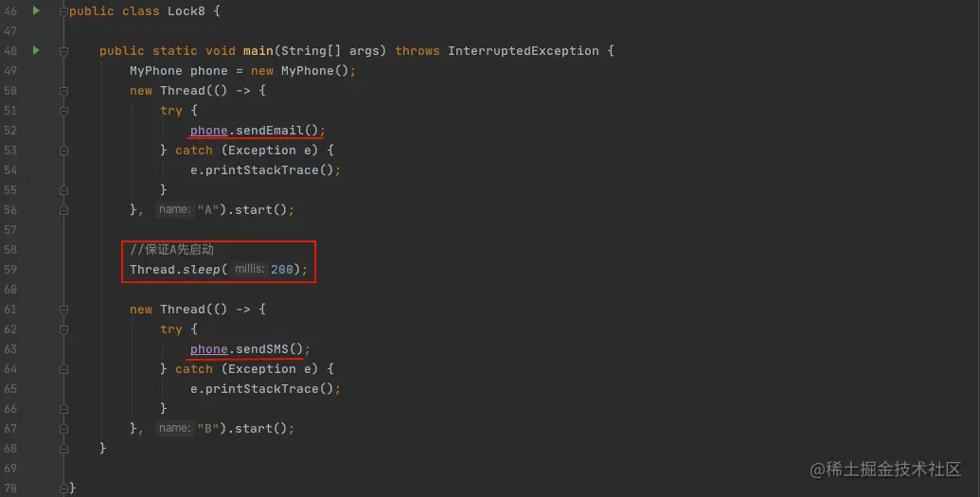This screenshot has height=497, width=980.
Task: Click line number 63 in the gutter
Action: coord(10,348)
